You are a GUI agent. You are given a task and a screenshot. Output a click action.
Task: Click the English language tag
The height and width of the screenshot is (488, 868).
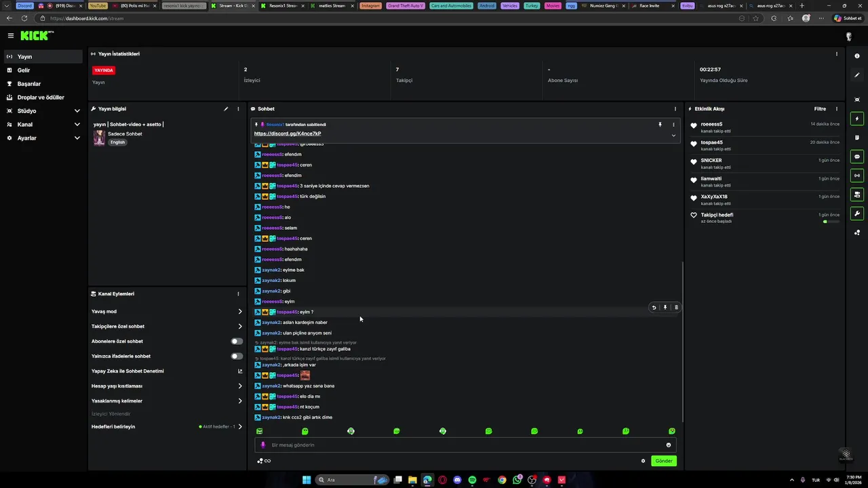(118, 142)
